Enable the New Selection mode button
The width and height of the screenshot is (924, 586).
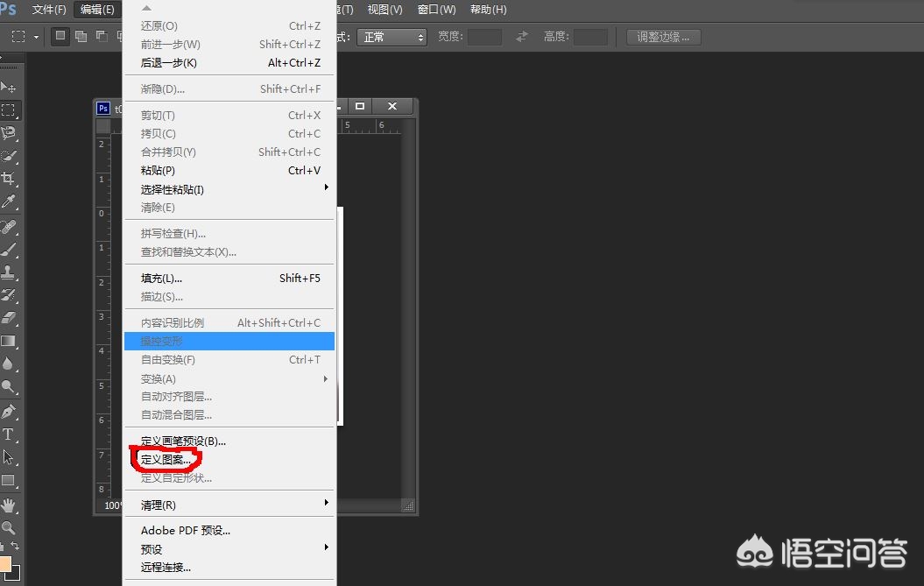(x=60, y=37)
